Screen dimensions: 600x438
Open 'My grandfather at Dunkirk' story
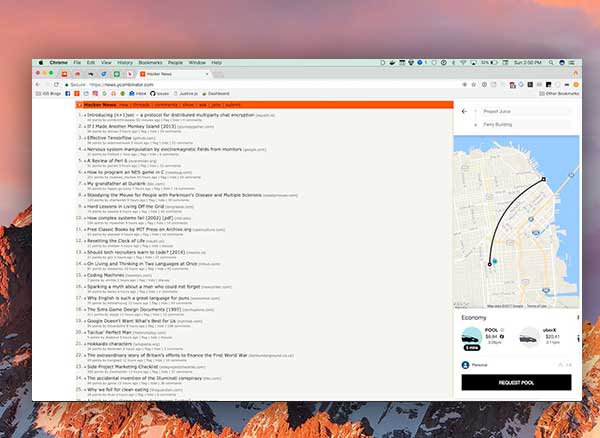116,184
